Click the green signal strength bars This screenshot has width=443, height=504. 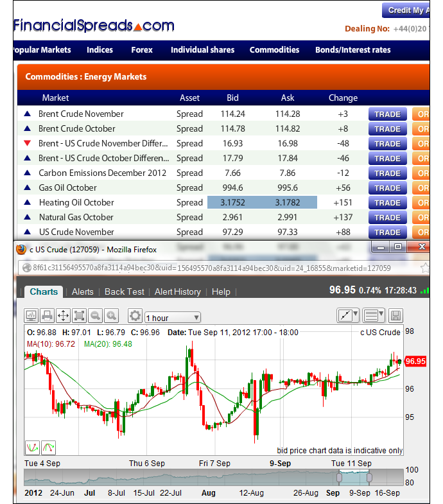424,291
